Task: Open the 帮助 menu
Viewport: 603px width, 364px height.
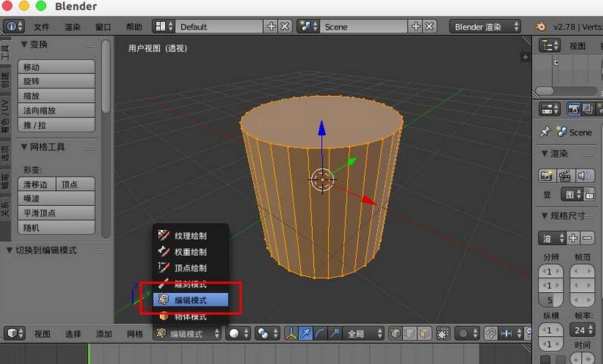Action: [134, 26]
